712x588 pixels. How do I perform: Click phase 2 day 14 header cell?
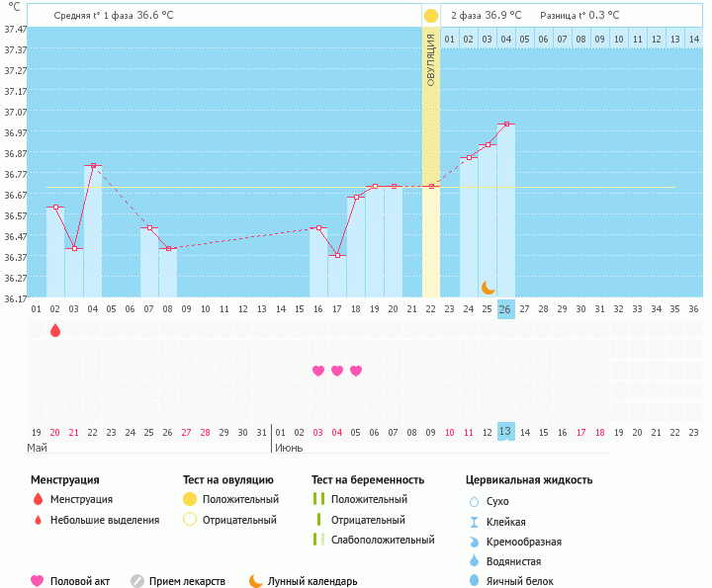[693, 39]
